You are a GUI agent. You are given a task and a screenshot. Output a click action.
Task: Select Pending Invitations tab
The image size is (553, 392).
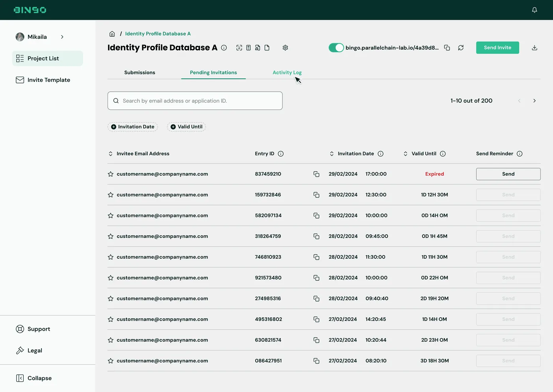[213, 73]
